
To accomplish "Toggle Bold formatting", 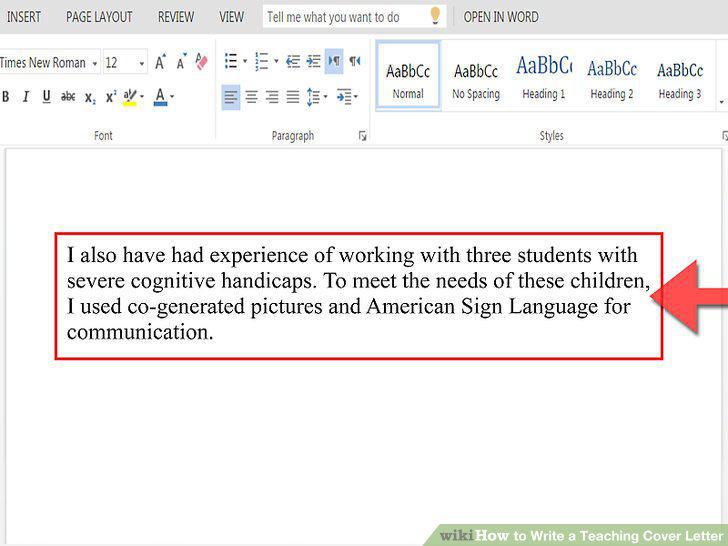I will (6, 97).
